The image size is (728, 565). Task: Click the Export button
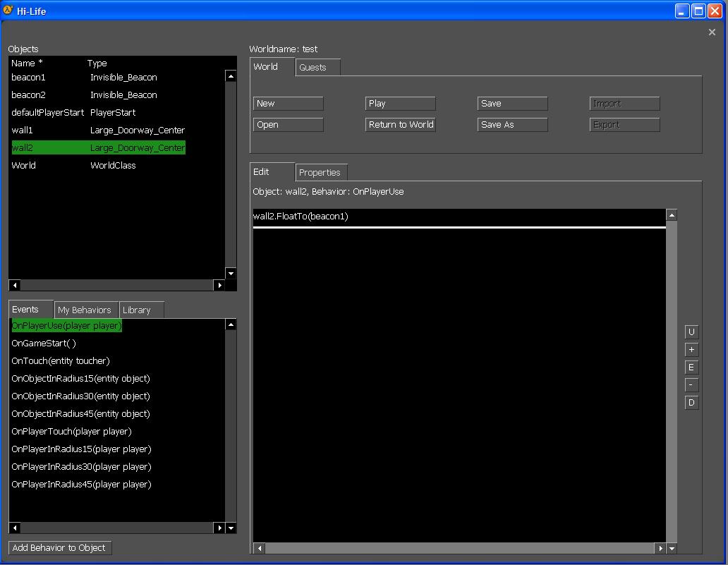tap(624, 124)
